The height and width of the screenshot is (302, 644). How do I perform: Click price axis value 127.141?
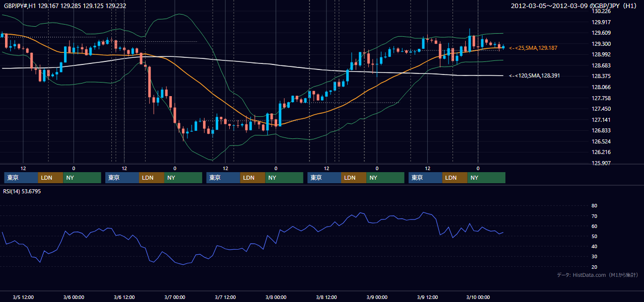pos(601,120)
